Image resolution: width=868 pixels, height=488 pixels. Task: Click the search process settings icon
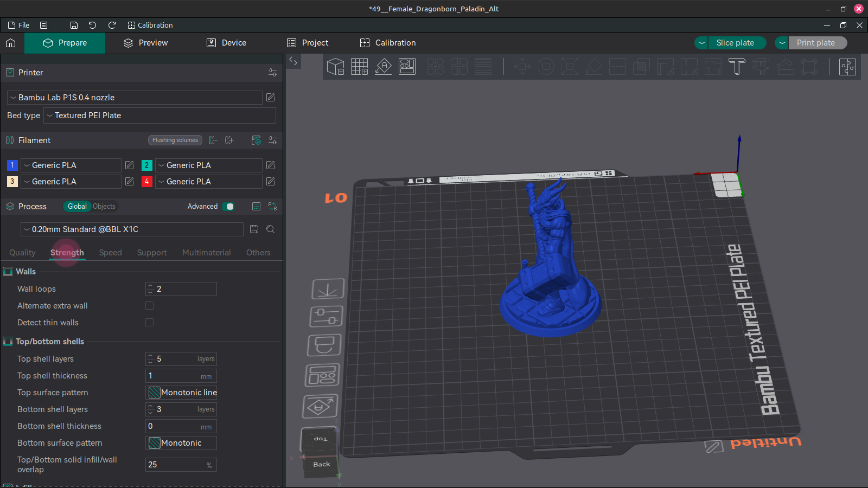click(270, 229)
